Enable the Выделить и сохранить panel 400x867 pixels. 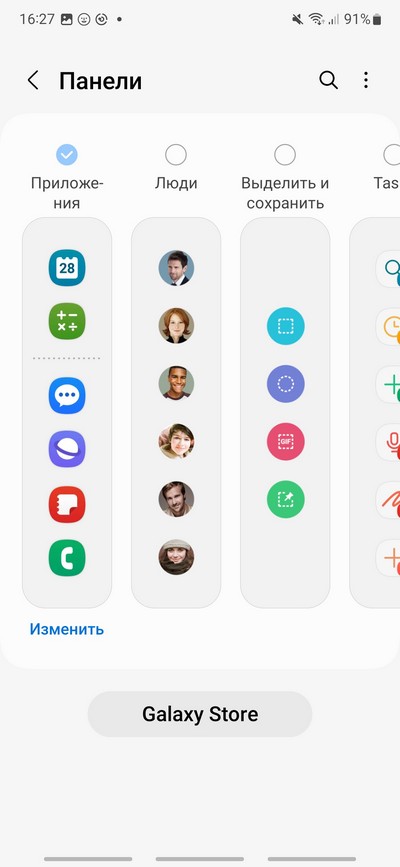(x=285, y=155)
